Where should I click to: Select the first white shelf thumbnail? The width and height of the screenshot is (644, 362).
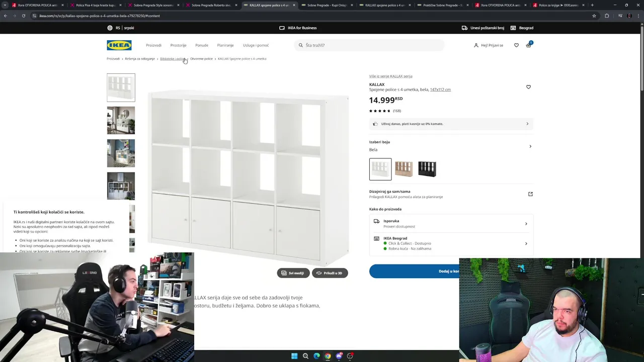click(121, 87)
